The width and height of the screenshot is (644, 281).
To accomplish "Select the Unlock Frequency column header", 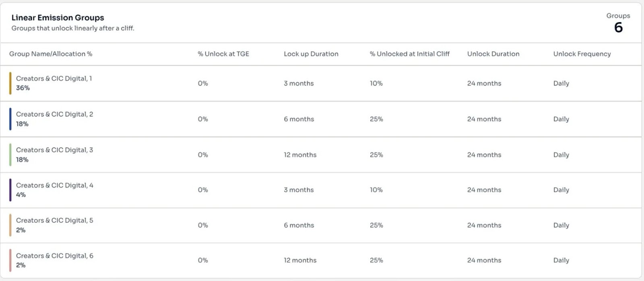I will pyautogui.click(x=582, y=54).
